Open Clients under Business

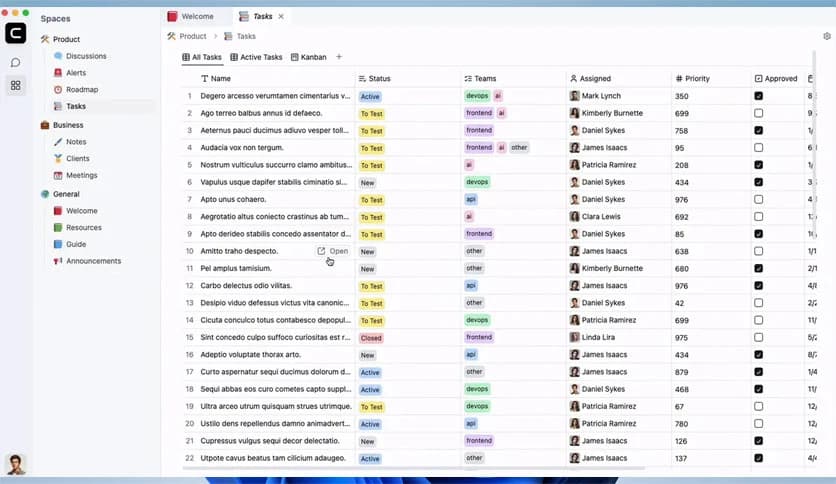77,158
